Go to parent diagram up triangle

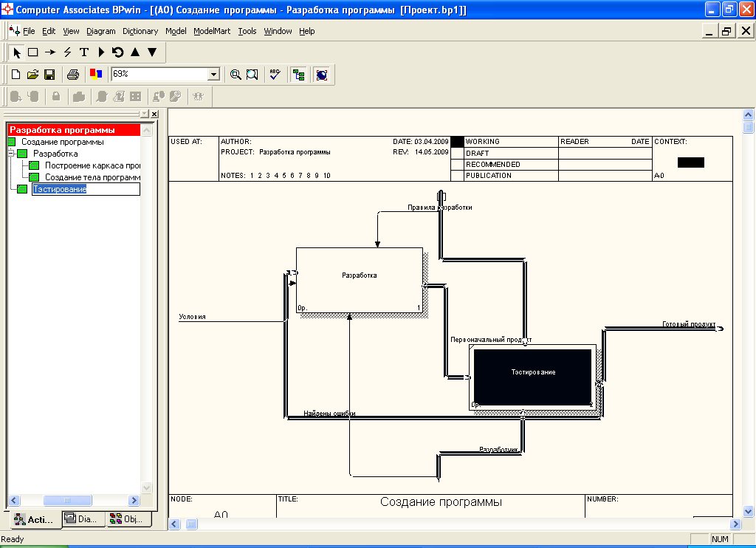coord(135,52)
